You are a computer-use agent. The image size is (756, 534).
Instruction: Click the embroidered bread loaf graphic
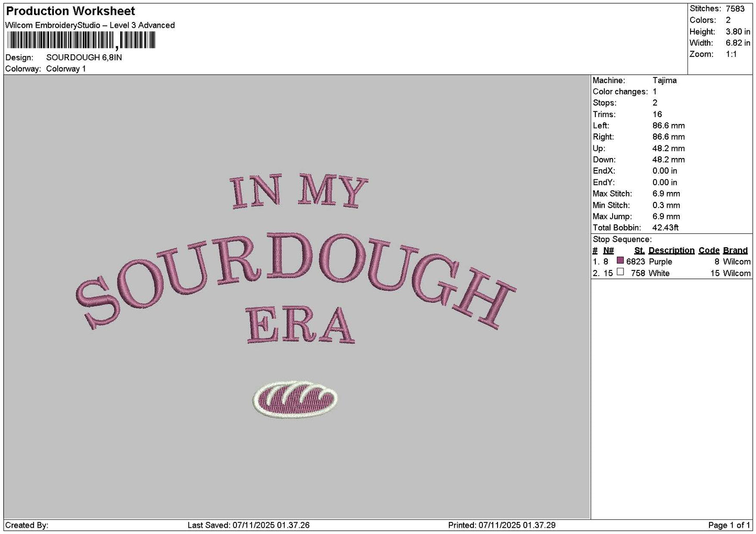point(295,399)
